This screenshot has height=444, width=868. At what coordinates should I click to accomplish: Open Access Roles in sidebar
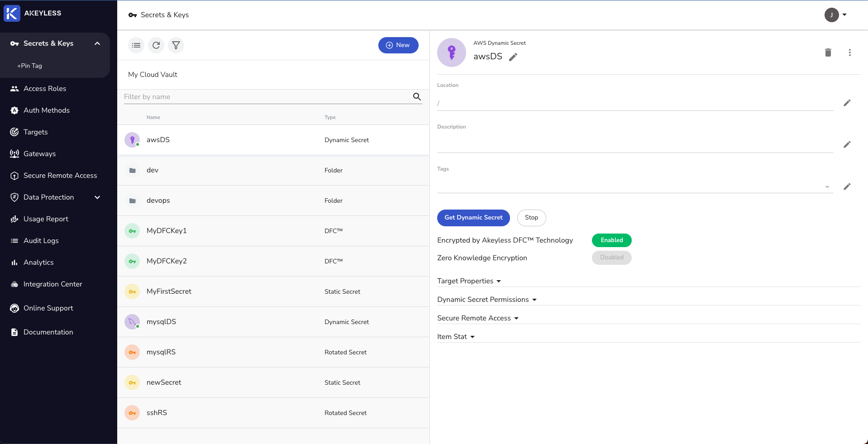point(45,89)
